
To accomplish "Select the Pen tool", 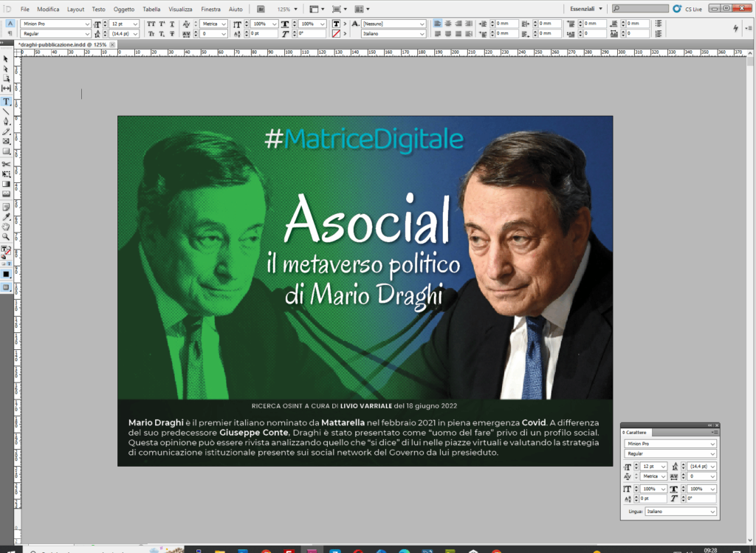I will [x=6, y=122].
